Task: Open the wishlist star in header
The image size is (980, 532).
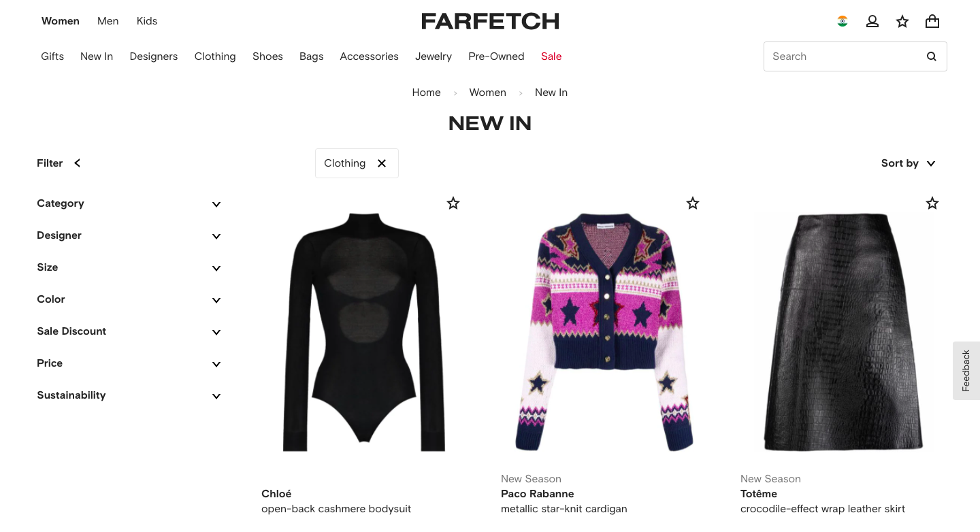Action: tap(902, 21)
